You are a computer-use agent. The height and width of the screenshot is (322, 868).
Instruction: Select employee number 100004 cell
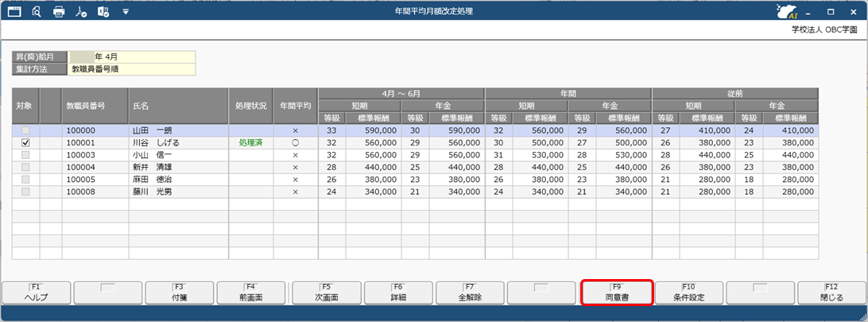click(x=95, y=167)
